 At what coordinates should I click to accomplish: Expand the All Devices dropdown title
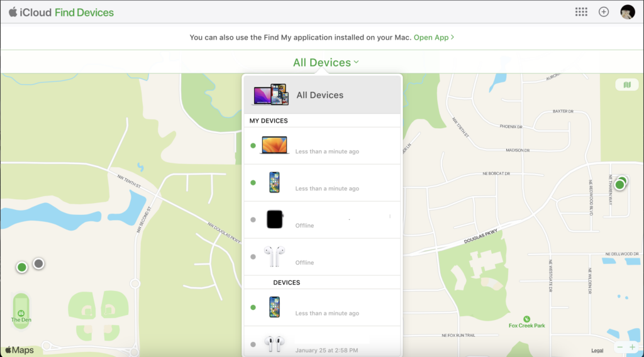(x=326, y=62)
